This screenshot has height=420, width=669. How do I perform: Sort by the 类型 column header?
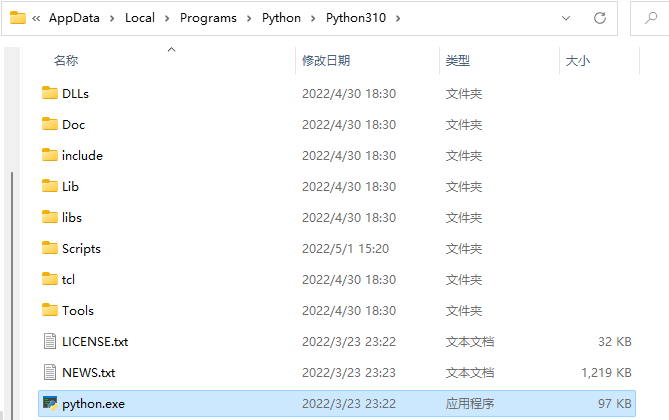click(458, 61)
